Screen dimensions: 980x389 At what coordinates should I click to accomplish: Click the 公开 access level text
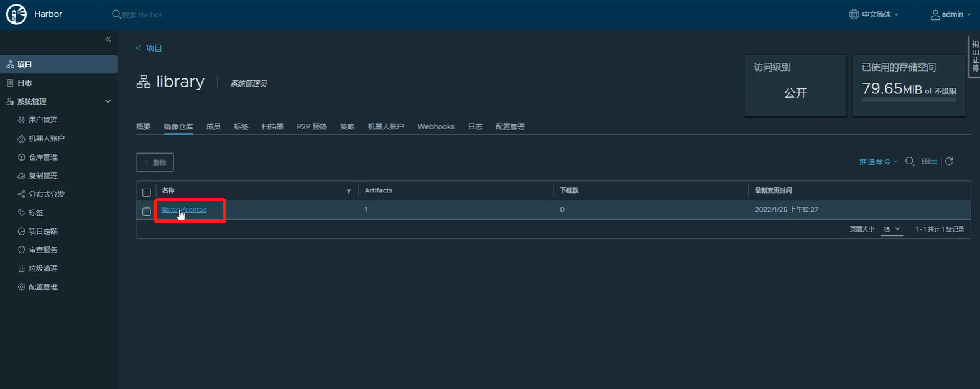click(795, 93)
